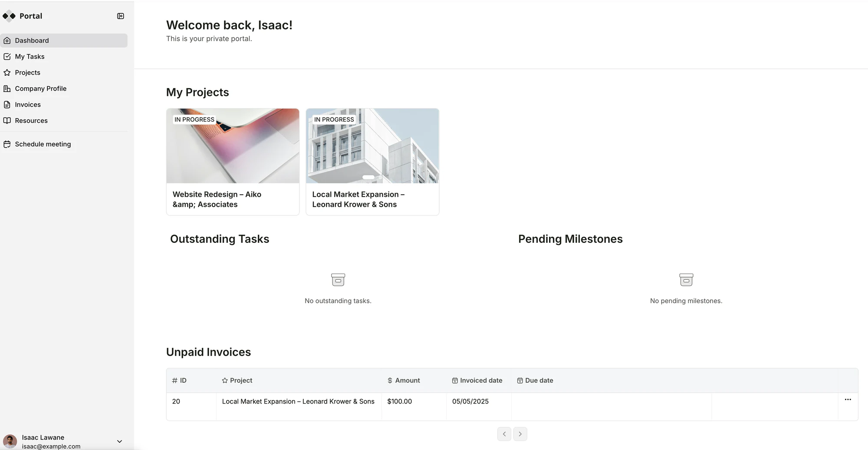Open the Local Market Expansion project image
This screenshot has height=450, width=868.
pyautogui.click(x=372, y=146)
